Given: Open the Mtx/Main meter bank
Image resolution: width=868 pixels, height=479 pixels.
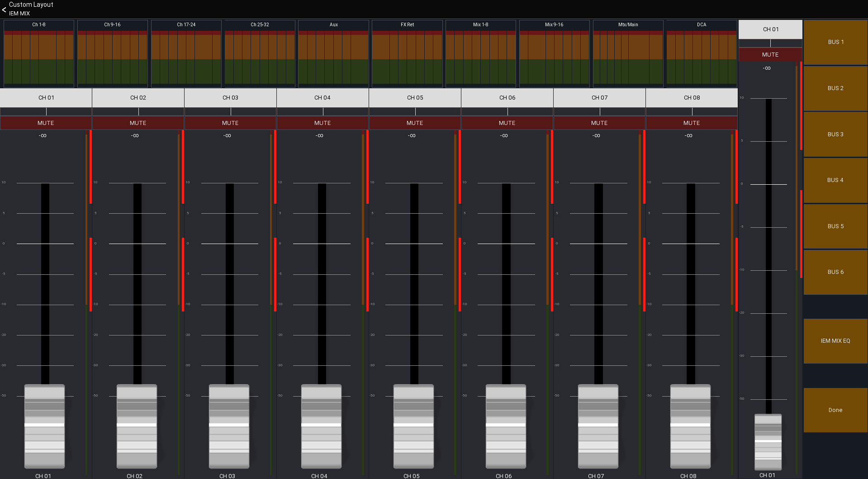Looking at the screenshot, I should [x=628, y=25].
